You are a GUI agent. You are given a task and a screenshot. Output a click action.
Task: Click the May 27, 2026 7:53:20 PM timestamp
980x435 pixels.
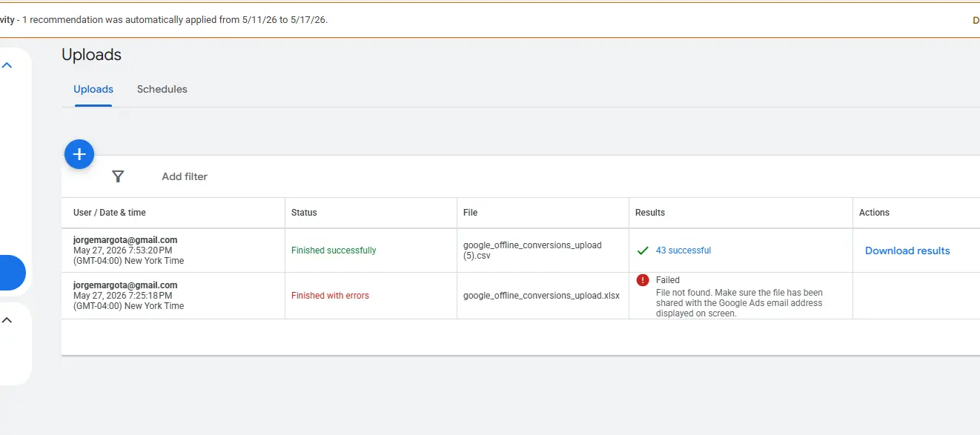(x=123, y=250)
